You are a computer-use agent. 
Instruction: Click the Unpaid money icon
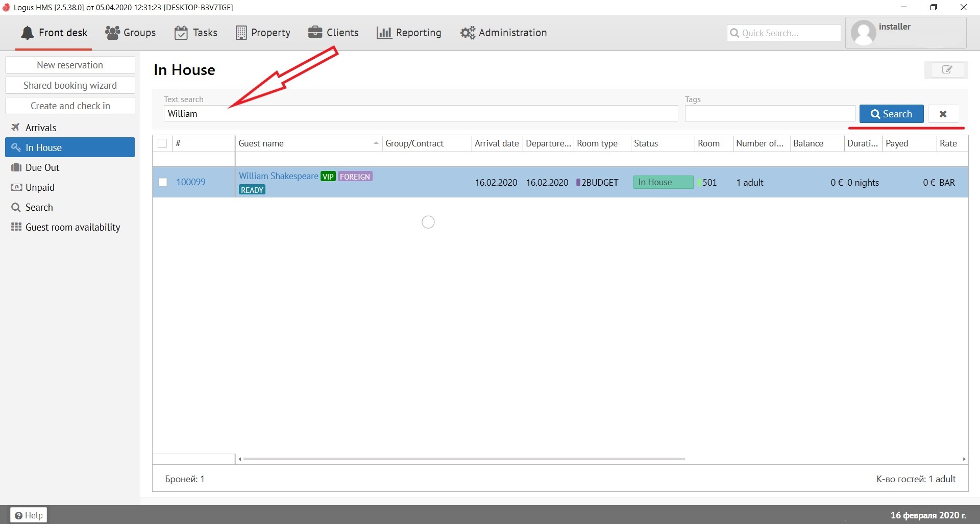pos(16,187)
